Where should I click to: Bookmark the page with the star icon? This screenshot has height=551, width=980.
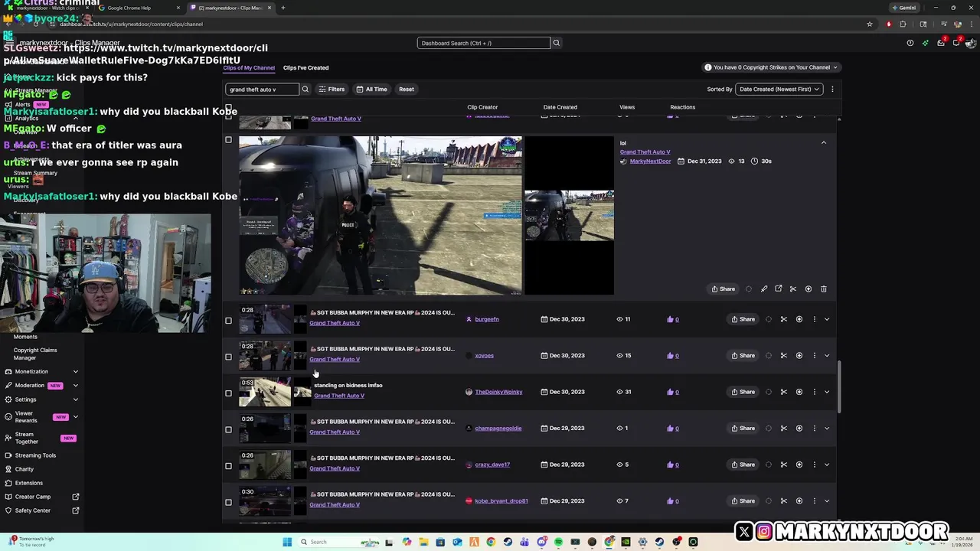[870, 24]
